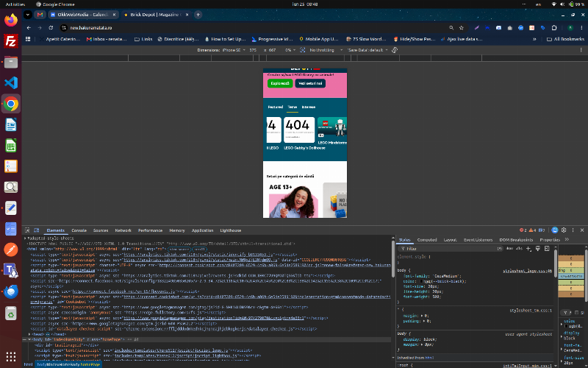This screenshot has width=588, height=368.
Task: Open Visual Studio Code from the dock
Action: coord(11,82)
